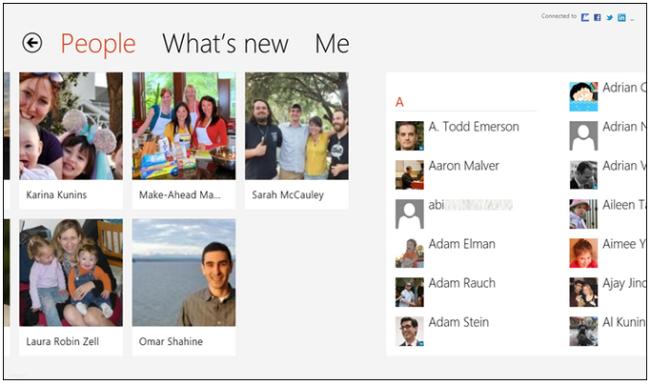Click Adam Stein's avatar picture
The width and height of the screenshot is (650, 385).
pyautogui.click(x=410, y=331)
